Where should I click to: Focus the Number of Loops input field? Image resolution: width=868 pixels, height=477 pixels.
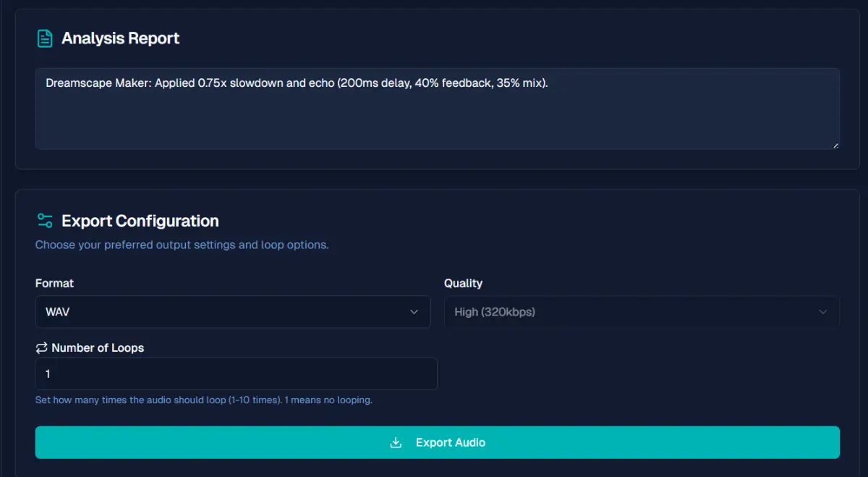pyautogui.click(x=236, y=374)
